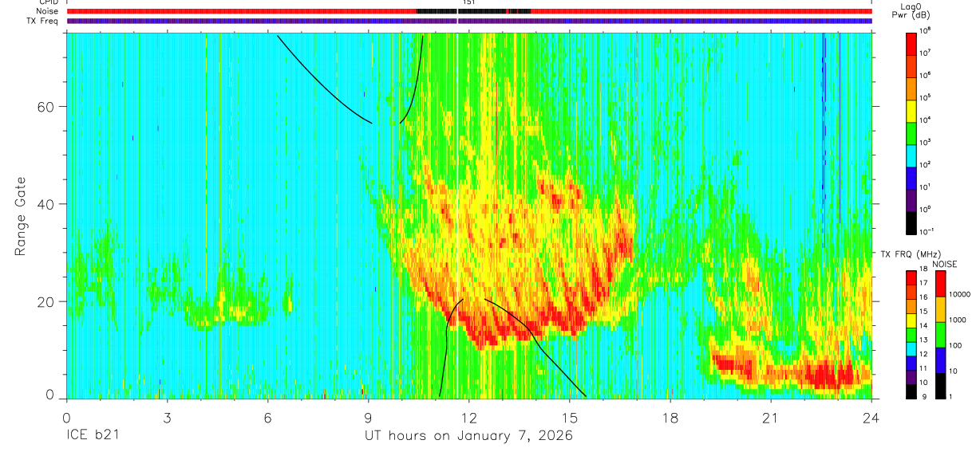Click the '15' tick on the UT hours axis

(x=570, y=418)
